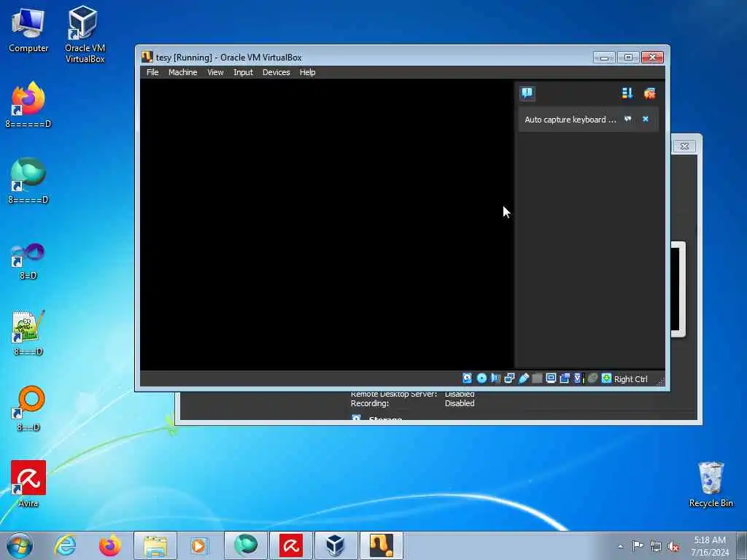Click muted volume tray icon
This screenshot has height=560, width=747.
click(x=673, y=546)
